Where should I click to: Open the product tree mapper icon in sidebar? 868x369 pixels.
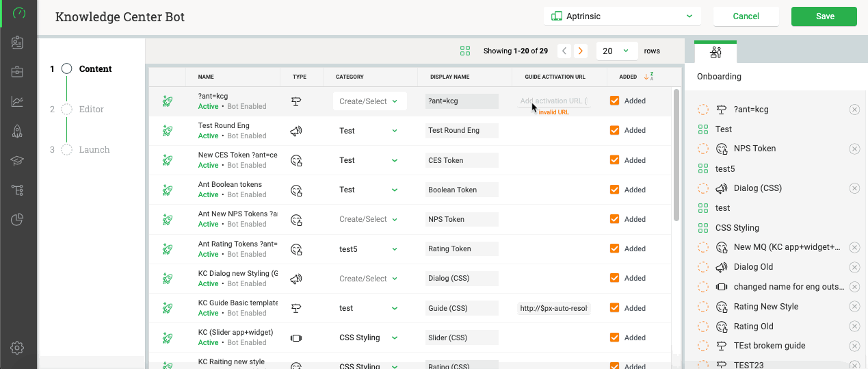click(18, 190)
